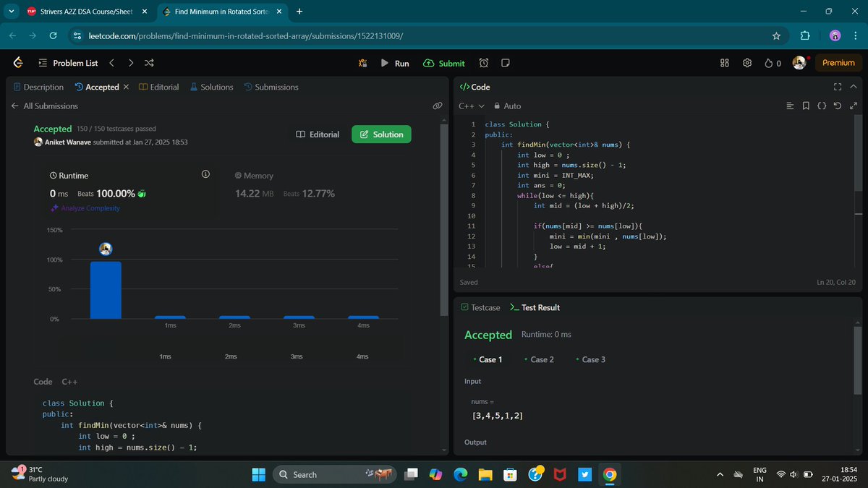Maximize the Code panel
The image size is (868, 488).
click(838, 87)
